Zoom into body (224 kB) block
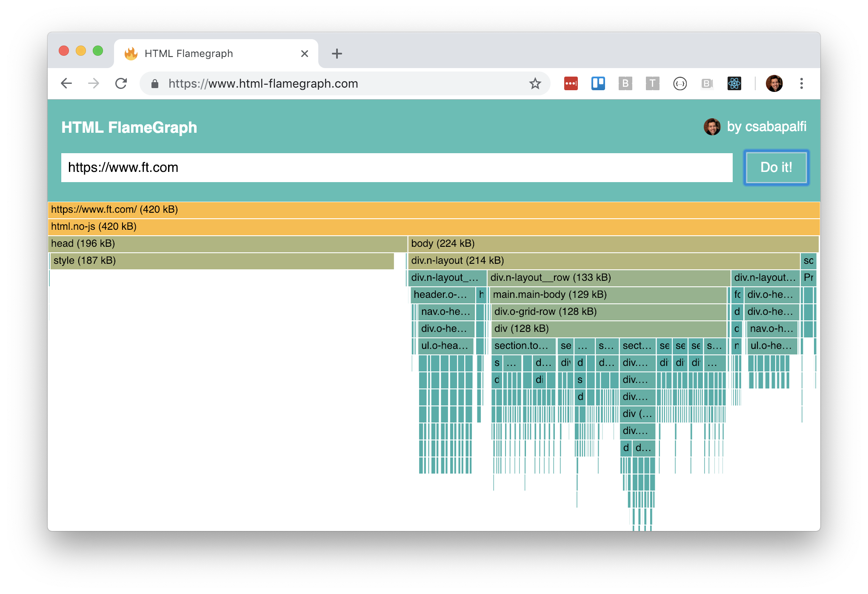The height and width of the screenshot is (594, 868). [x=613, y=244]
